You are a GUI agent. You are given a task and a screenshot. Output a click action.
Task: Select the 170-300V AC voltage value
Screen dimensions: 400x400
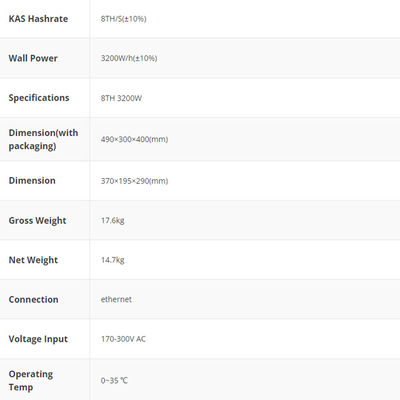[123, 339]
